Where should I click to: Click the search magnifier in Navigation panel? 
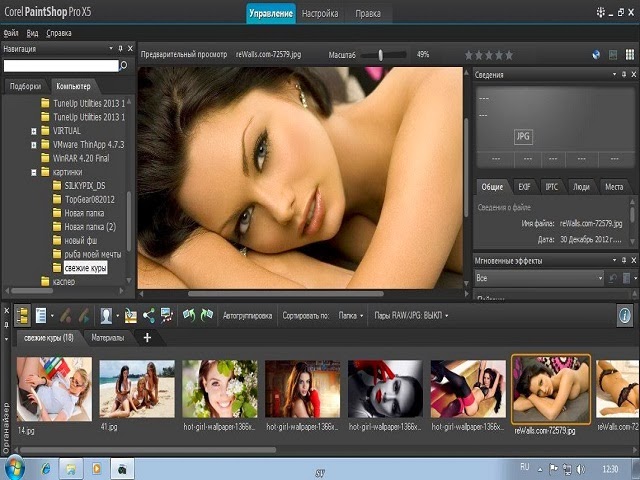[x=124, y=65]
